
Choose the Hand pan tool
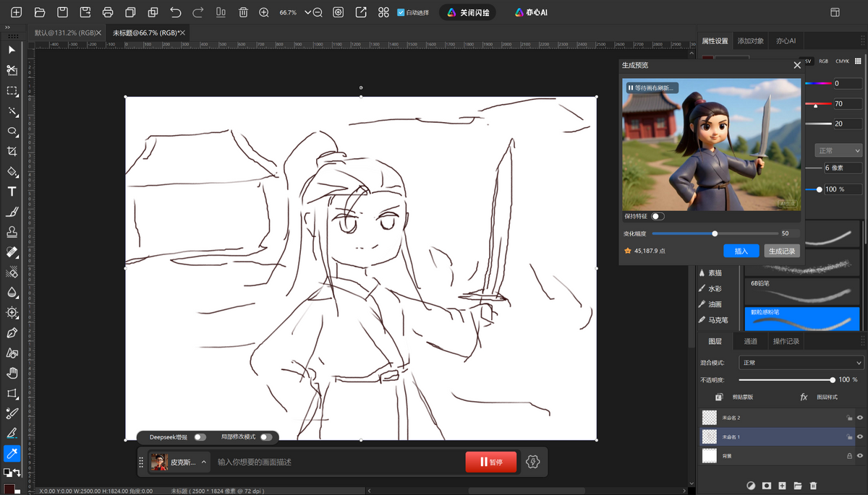pos(12,373)
